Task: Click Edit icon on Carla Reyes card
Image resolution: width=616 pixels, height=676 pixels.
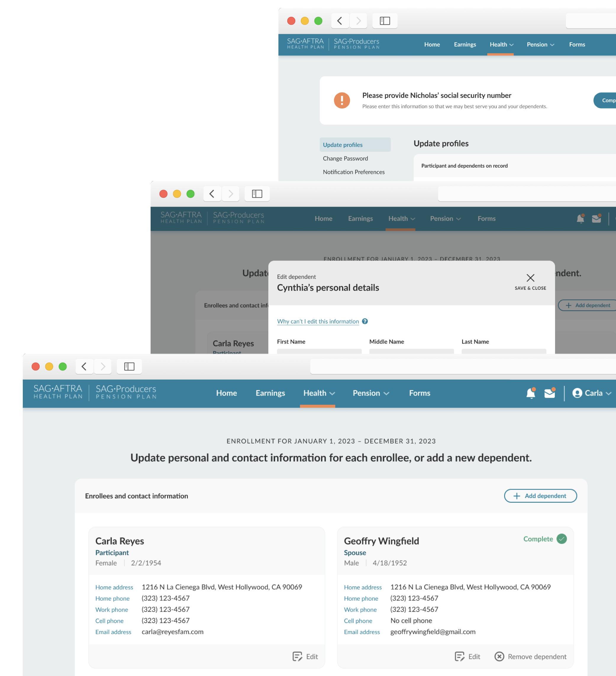Action: point(297,656)
